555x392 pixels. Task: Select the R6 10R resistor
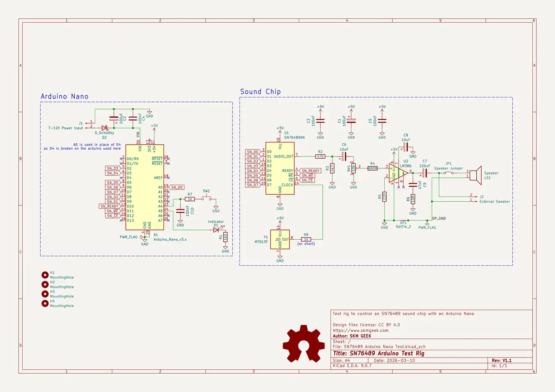coord(413,199)
